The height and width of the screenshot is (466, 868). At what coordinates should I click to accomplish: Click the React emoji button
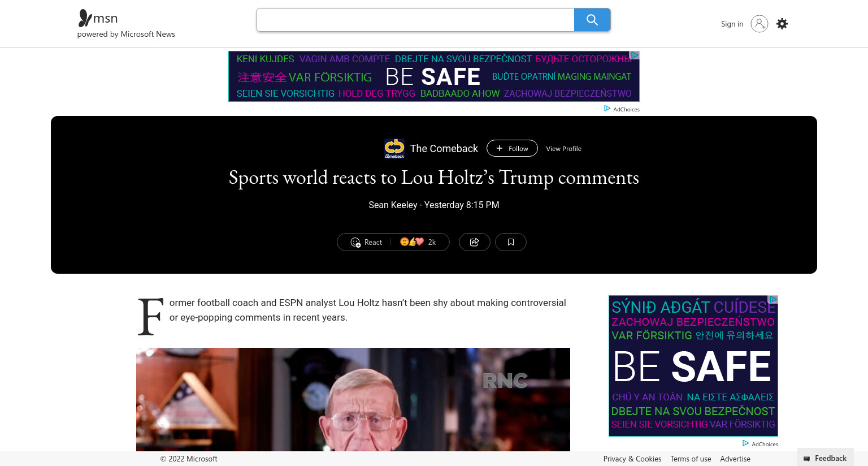click(x=366, y=242)
